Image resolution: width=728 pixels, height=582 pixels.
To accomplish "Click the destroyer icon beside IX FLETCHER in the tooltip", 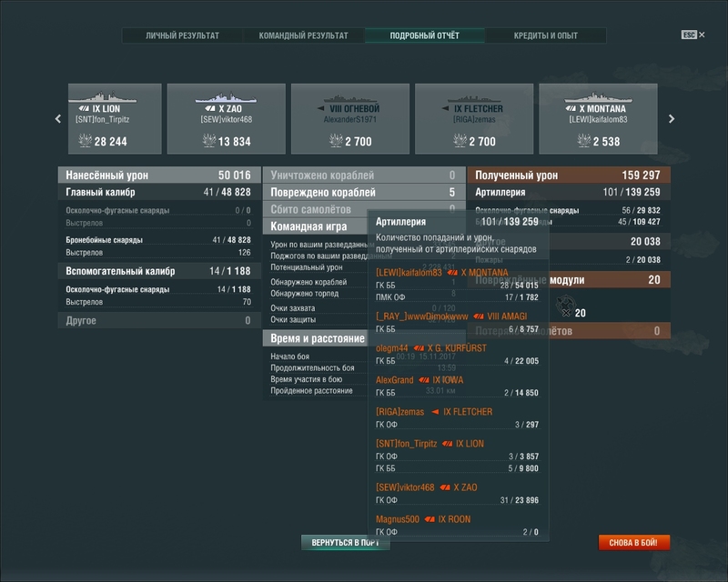I will point(435,412).
